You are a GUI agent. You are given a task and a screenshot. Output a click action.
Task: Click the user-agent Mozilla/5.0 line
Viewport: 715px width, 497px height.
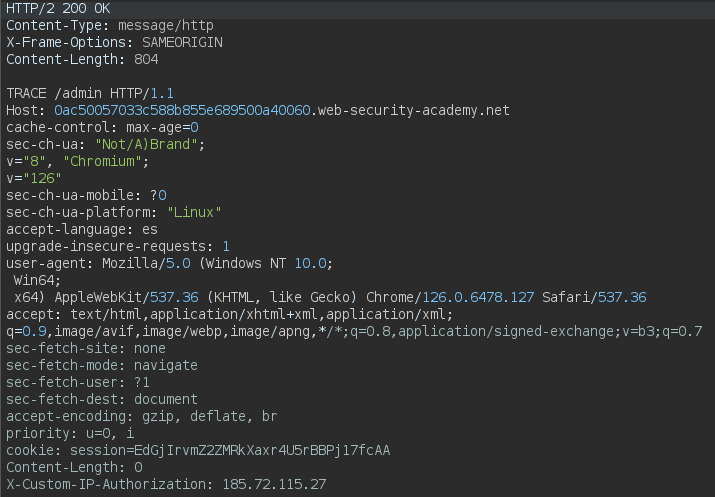170,264
